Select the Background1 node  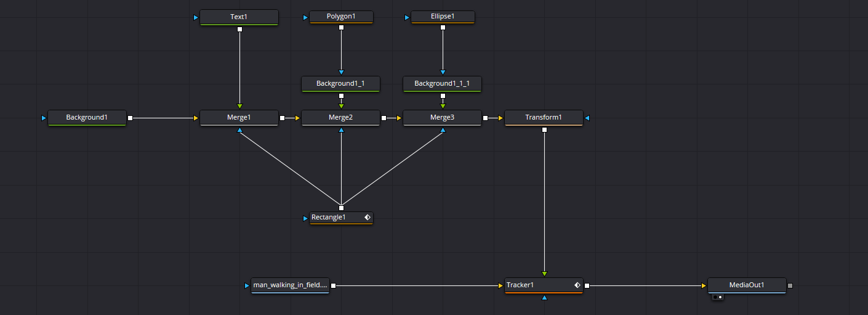coord(87,117)
